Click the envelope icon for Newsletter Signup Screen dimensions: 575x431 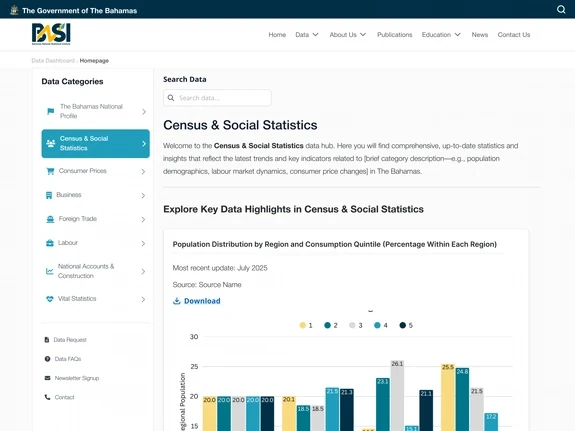click(x=47, y=378)
